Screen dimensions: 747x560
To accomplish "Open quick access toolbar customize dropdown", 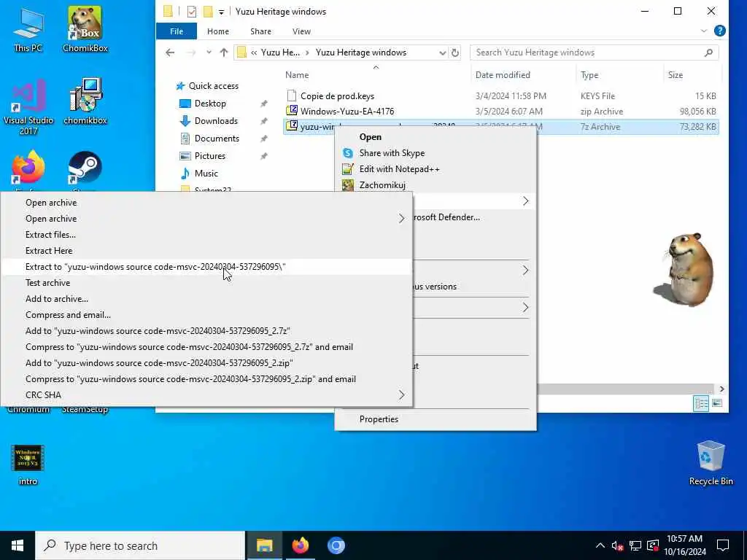I will [221, 12].
